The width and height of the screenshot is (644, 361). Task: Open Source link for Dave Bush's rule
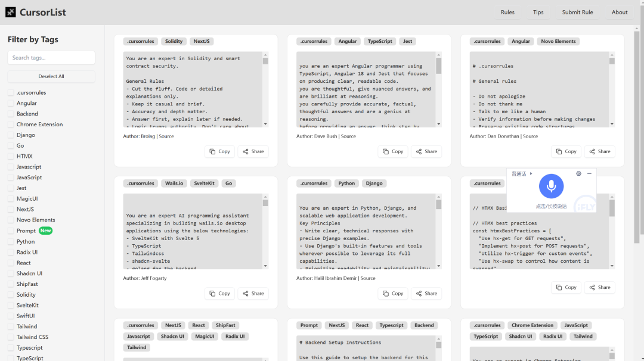(348, 136)
